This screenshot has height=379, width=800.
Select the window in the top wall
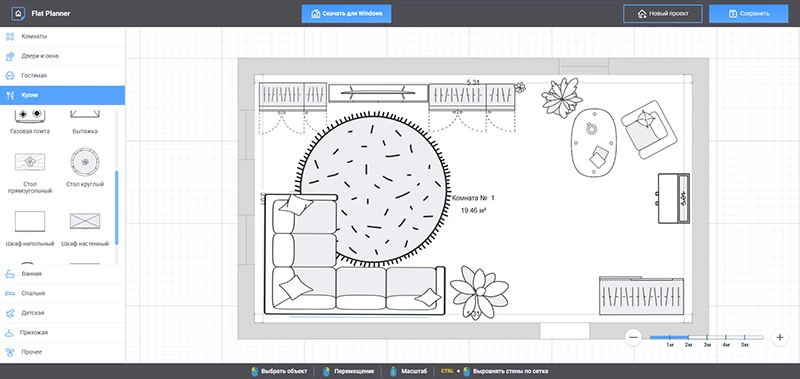pyautogui.click(x=584, y=66)
